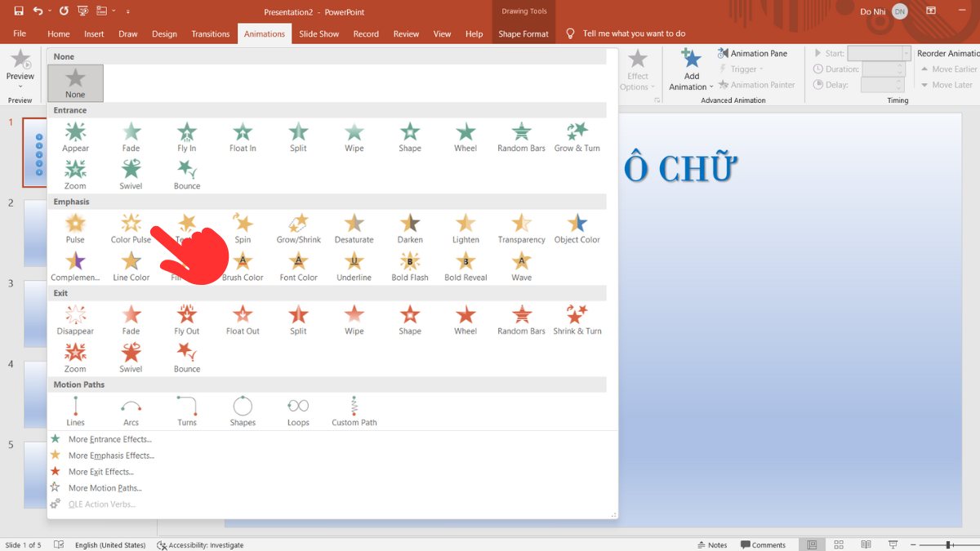Open Ribbon Display Options
This screenshot has height=551, width=980.
930,11
